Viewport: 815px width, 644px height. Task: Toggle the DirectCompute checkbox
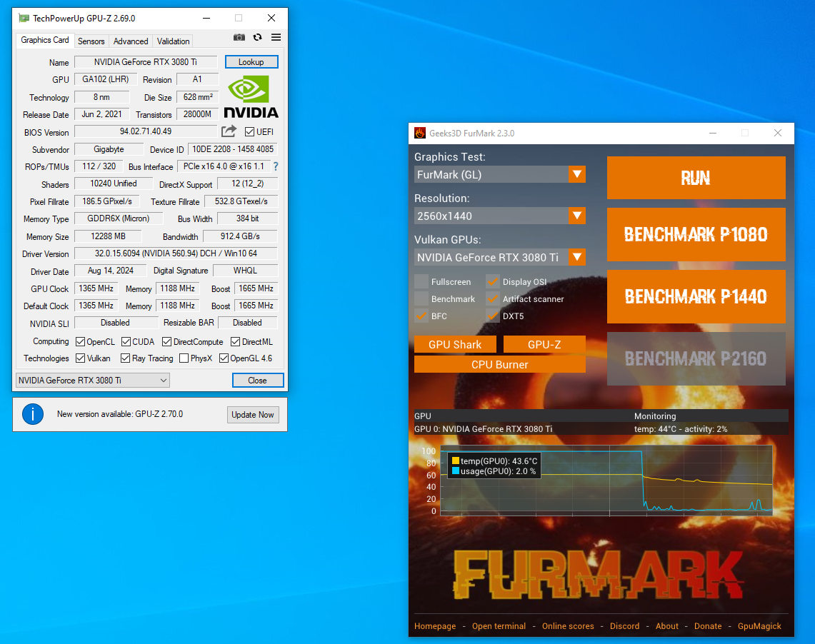click(x=167, y=342)
